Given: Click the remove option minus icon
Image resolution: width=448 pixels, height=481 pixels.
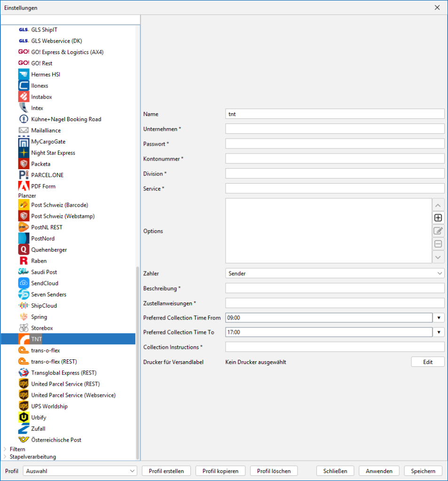Looking at the screenshot, I should click(x=438, y=244).
